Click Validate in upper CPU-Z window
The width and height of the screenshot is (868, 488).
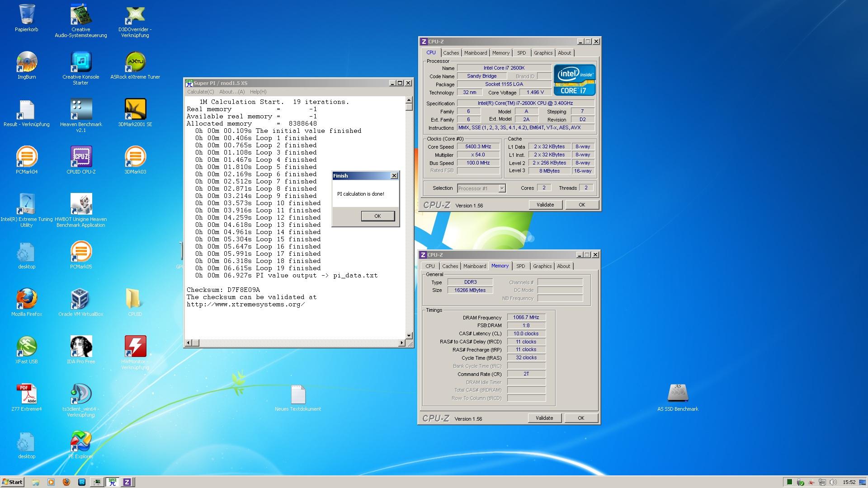coord(545,205)
